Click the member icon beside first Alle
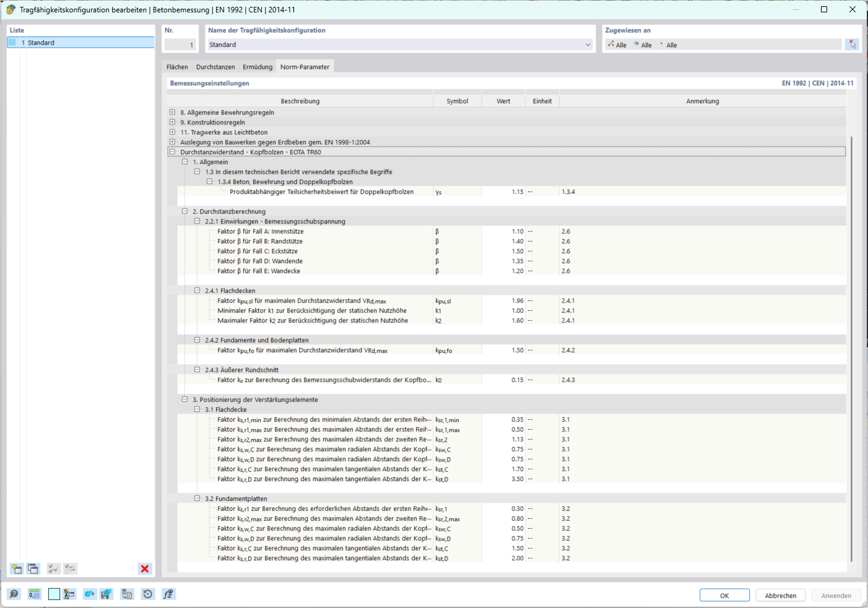 611,45
